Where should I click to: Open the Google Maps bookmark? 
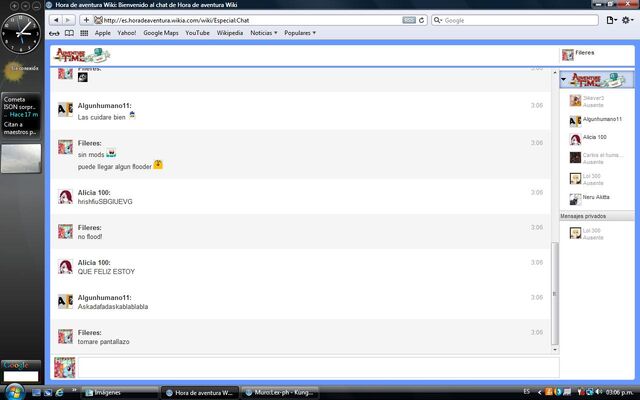(161, 33)
